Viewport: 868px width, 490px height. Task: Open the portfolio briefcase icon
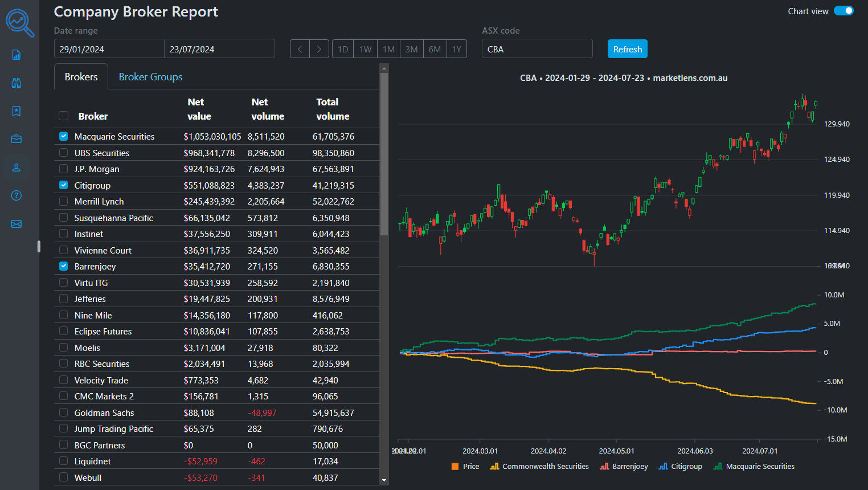pyautogui.click(x=16, y=139)
